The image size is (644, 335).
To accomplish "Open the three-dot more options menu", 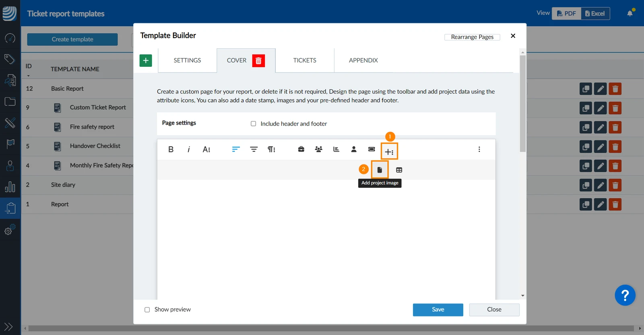I will click(479, 149).
